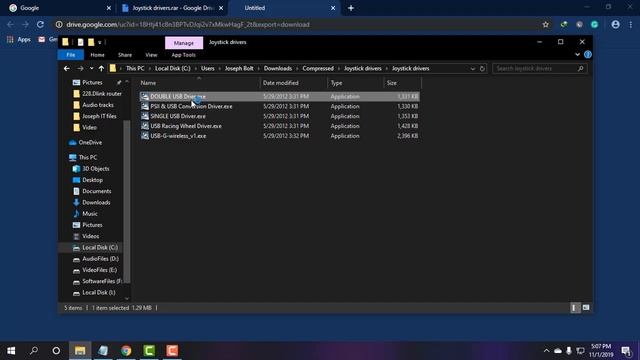Click Joseph Bolt in breadcrumb
The width and height of the screenshot is (640, 360).
click(x=239, y=69)
